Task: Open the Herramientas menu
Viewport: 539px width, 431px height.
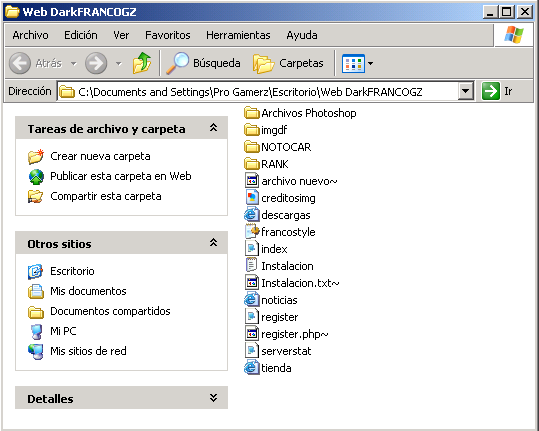Action: pyautogui.click(x=238, y=35)
